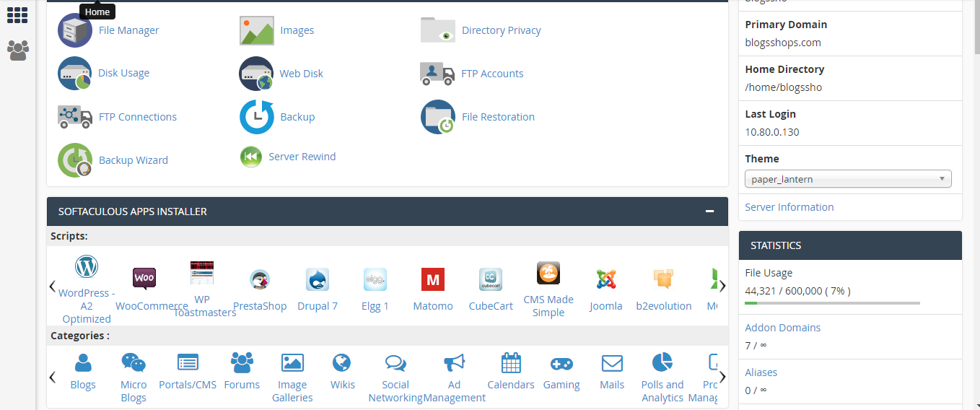Open the FTP Accounts truck icon
Screen dimensions: 980x410
[437, 74]
